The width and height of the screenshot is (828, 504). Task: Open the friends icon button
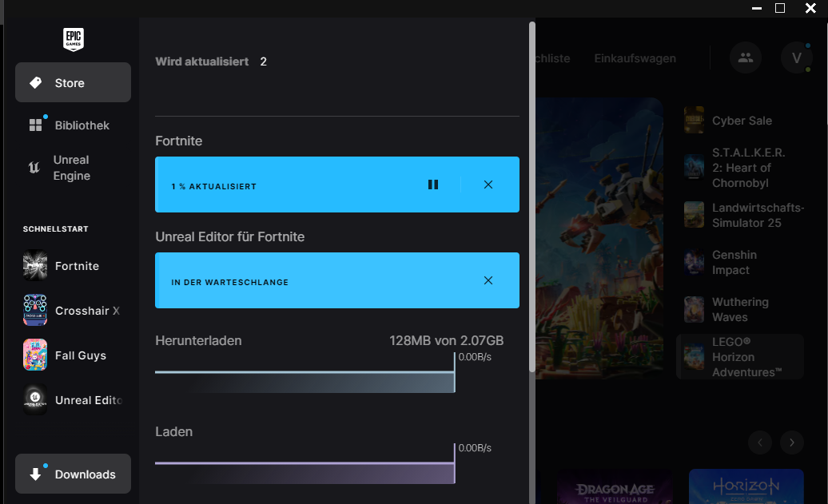click(746, 58)
